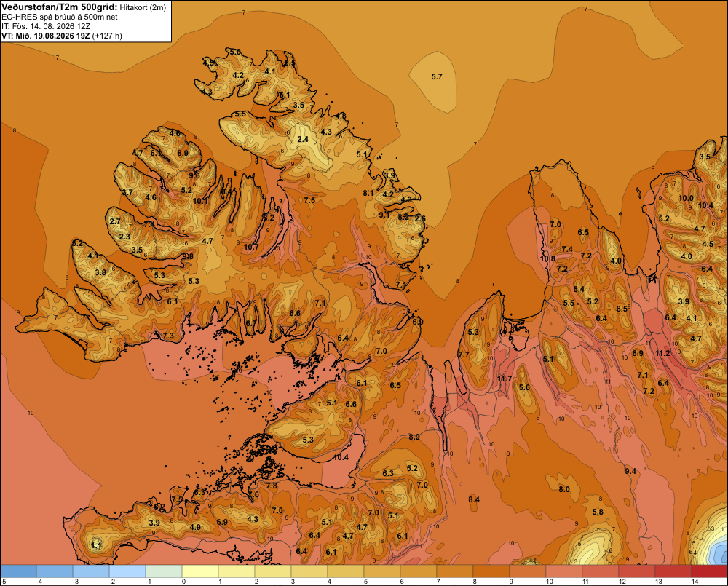Click the 11 degree salmon-red legend swatch

point(601,571)
